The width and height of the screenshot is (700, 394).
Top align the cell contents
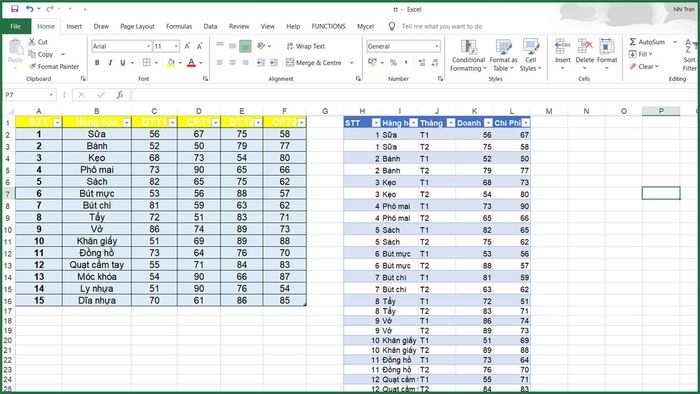click(x=220, y=46)
